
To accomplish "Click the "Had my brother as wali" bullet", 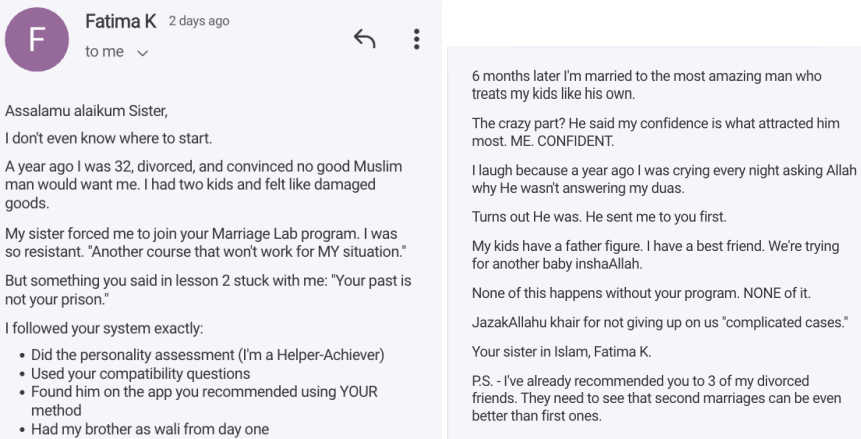I will coord(149,430).
